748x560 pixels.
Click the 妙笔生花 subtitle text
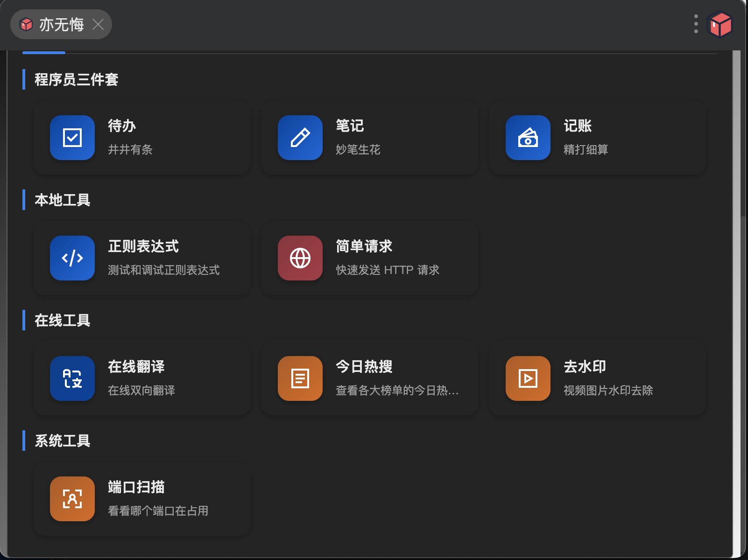[x=358, y=150]
